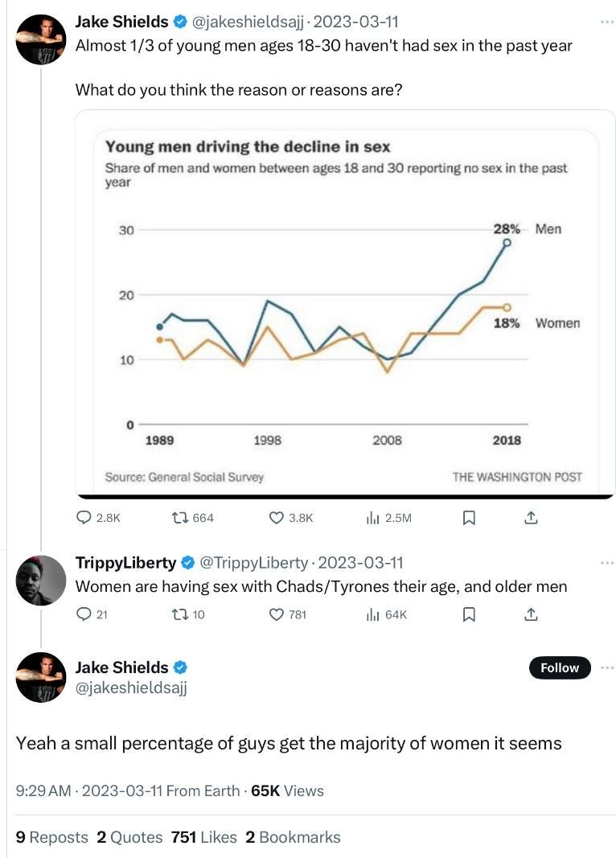
Task: Share TrippyLiberty's reply
Action: tap(531, 615)
